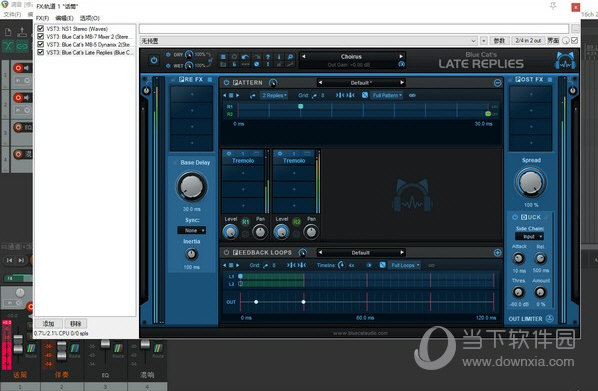The width and height of the screenshot is (598, 391).
Task: Open the Full Pattern dropdown
Action: click(x=387, y=95)
